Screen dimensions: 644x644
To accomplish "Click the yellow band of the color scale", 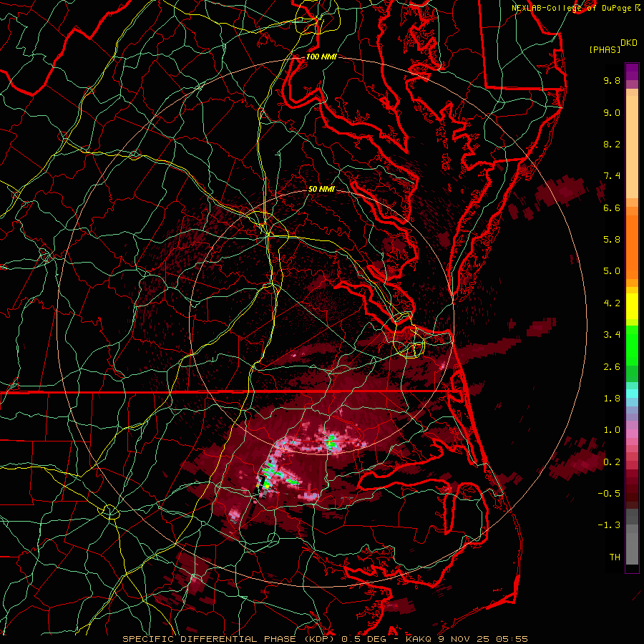I will [632, 306].
